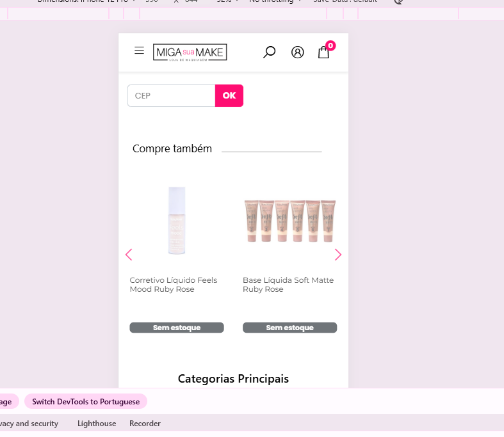Expand the No throttling dropdown

pos(275,2)
